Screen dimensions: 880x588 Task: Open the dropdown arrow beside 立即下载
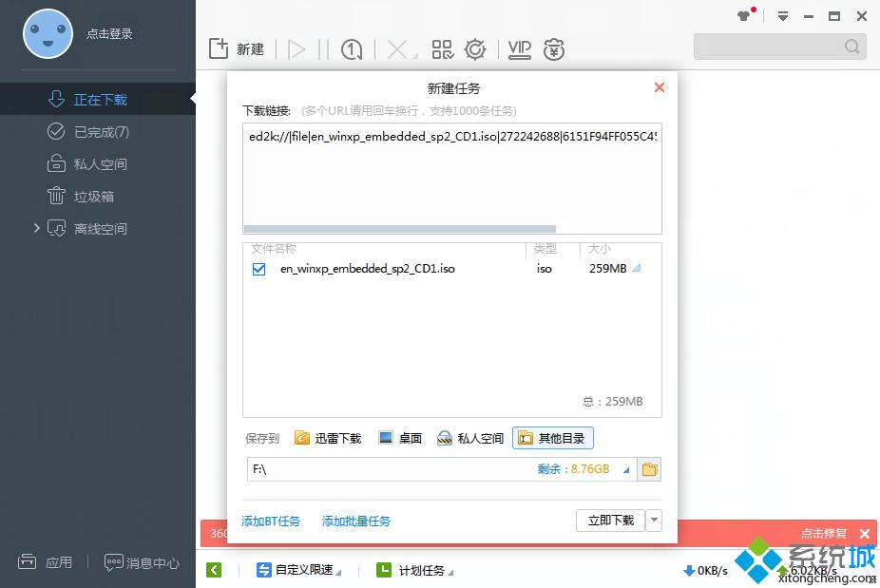coord(654,521)
